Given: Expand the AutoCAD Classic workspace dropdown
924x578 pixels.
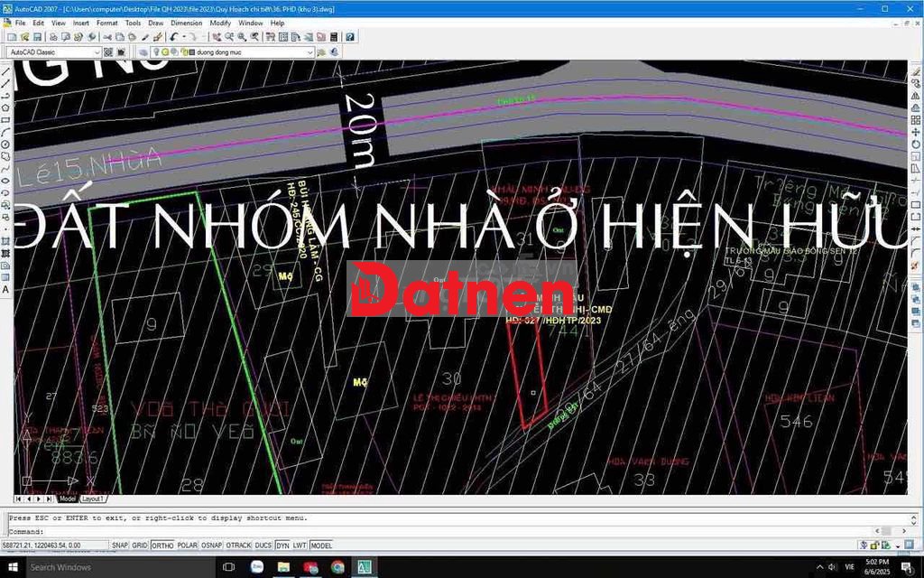Looking at the screenshot, I should click(x=97, y=52).
